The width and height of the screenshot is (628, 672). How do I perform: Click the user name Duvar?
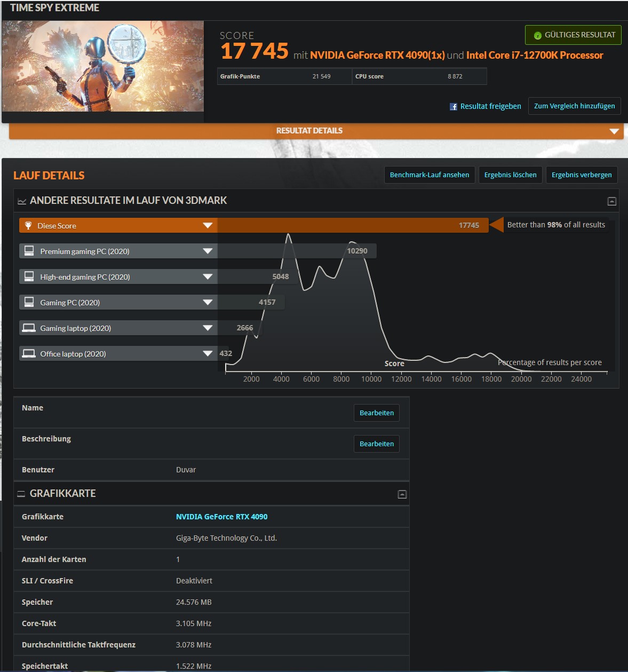pyautogui.click(x=186, y=470)
